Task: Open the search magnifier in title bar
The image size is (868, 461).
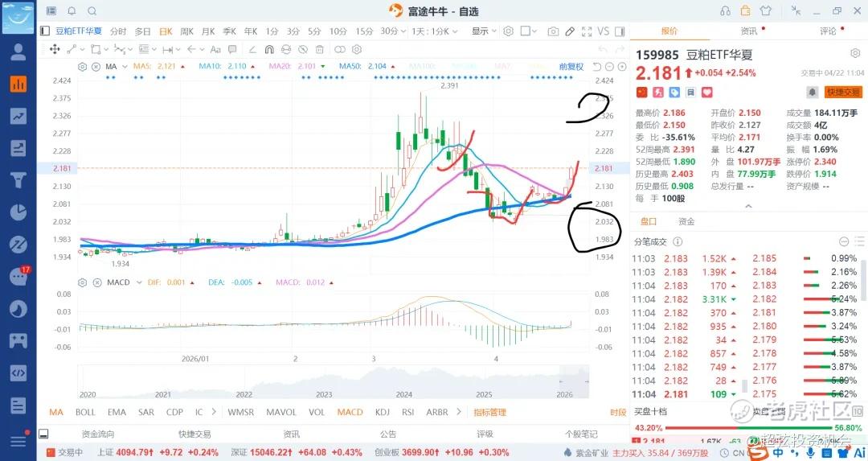Action: (92, 11)
